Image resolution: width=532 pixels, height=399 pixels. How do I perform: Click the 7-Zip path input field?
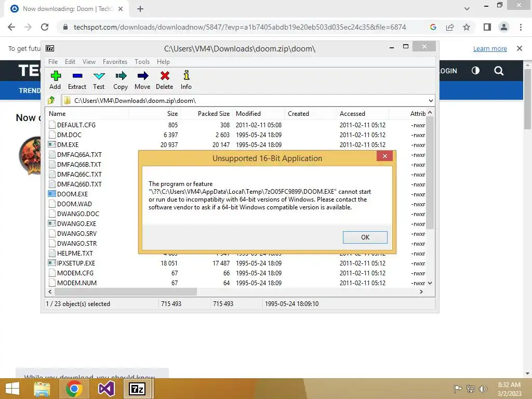click(x=244, y=100)
